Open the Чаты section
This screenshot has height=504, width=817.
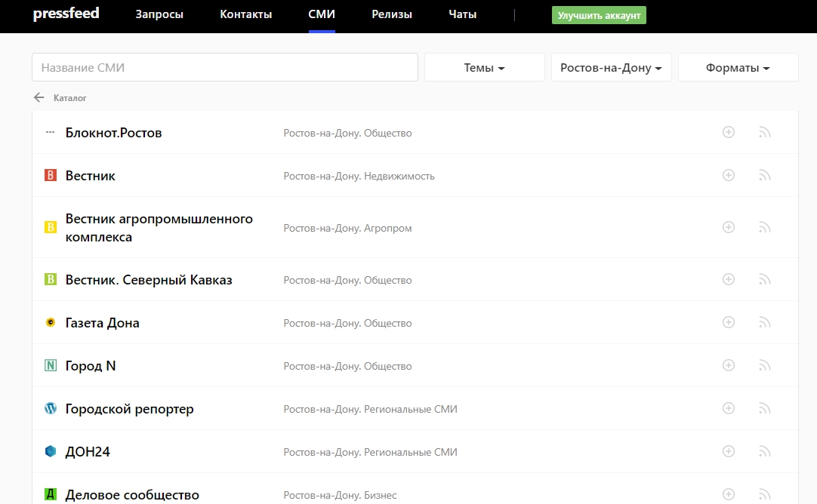(x=462, y=14)
